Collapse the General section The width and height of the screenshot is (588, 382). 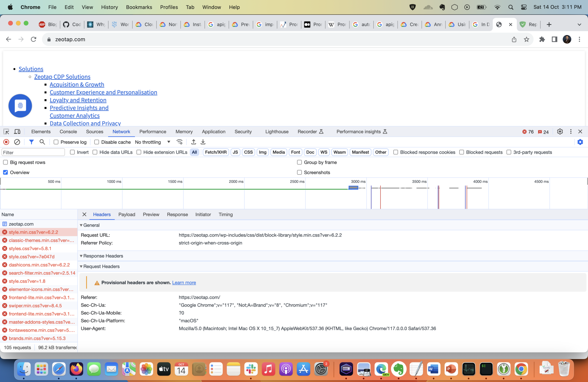(81, 225)
